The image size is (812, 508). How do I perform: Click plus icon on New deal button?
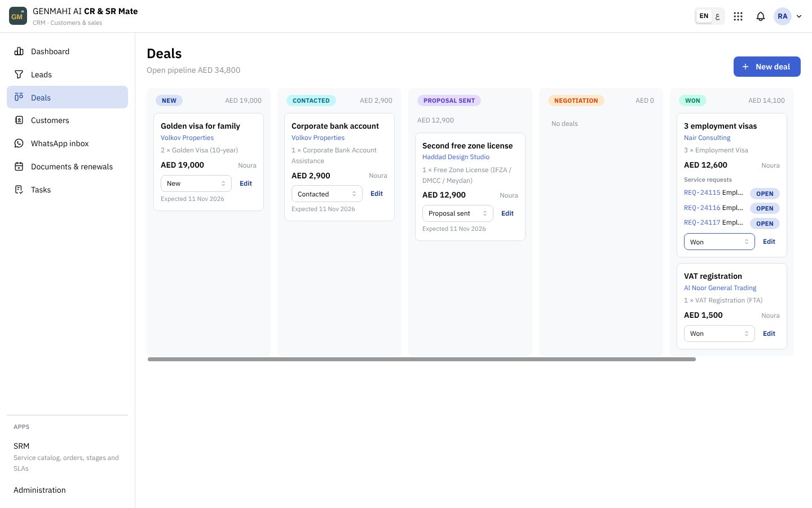click(x=745, y=67)
